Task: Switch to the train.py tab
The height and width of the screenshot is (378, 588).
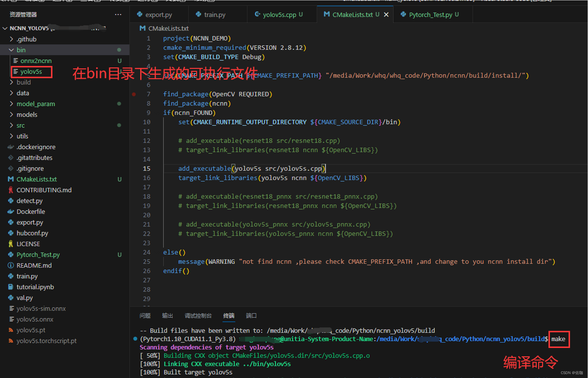Action: tap(218, 15)
